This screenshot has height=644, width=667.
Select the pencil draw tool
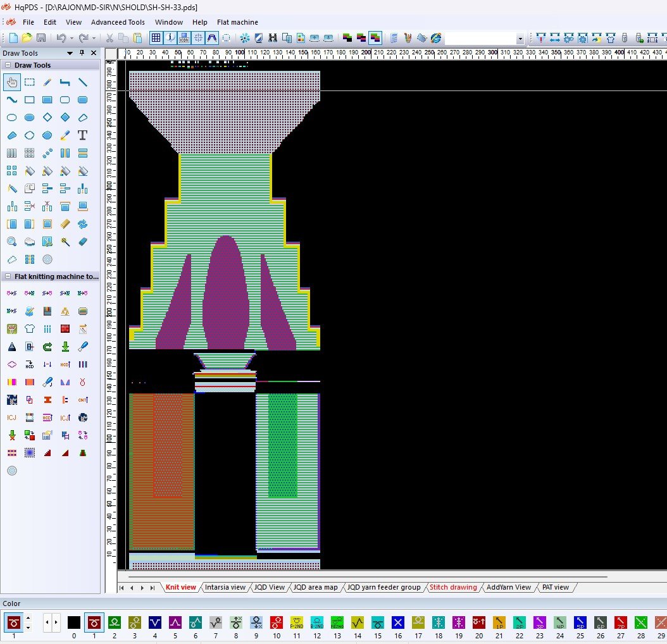47,82
